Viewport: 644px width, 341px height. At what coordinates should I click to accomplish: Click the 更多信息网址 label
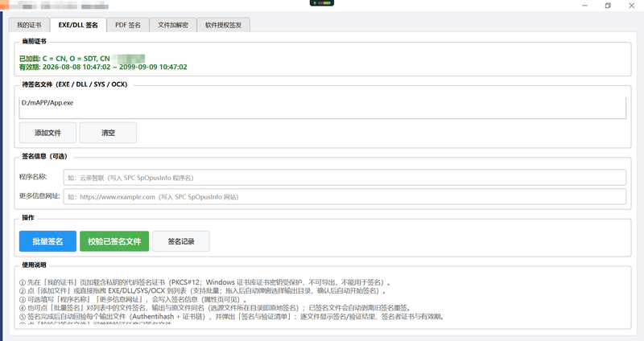pyautogui.click(x=39, y=195)
